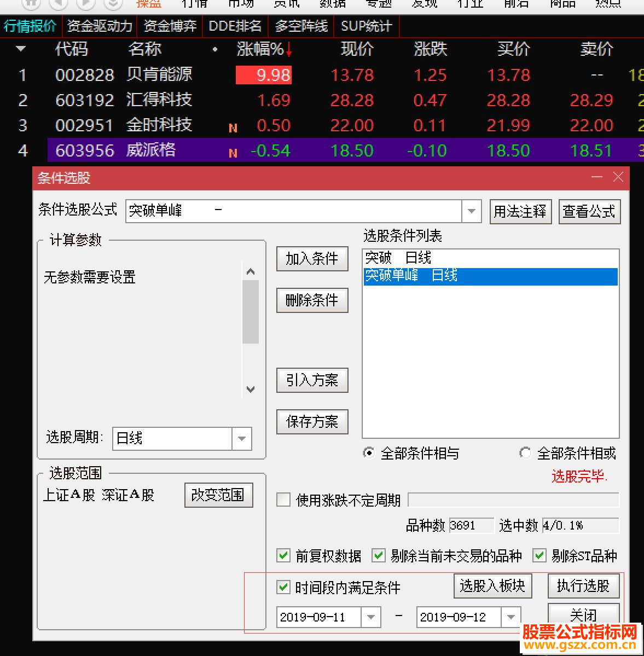
Task: Open the end date 2019-09-12 dropdown arrow
Action: pos(511,617)
